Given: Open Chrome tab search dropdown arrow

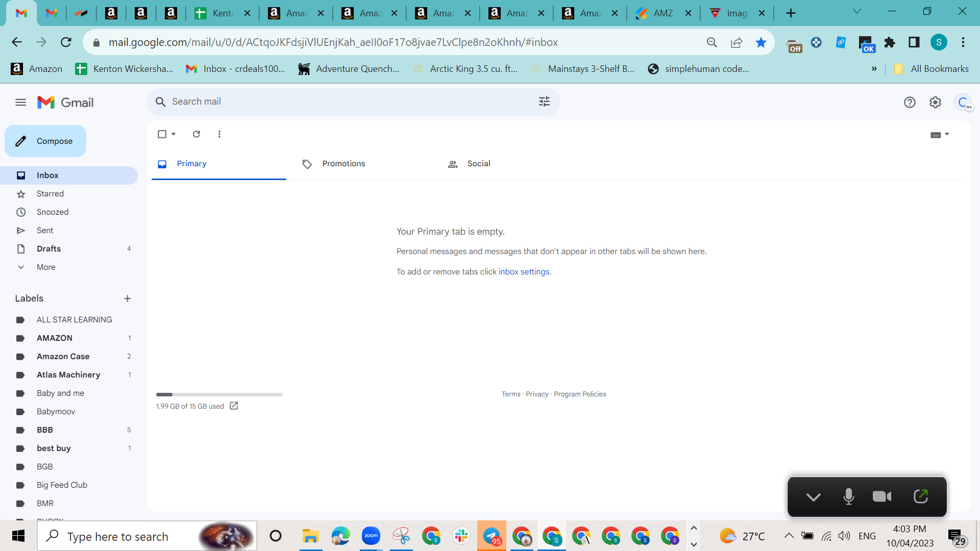Looking at the screenshot, I should pyautogui.click(x=857, y=11).
